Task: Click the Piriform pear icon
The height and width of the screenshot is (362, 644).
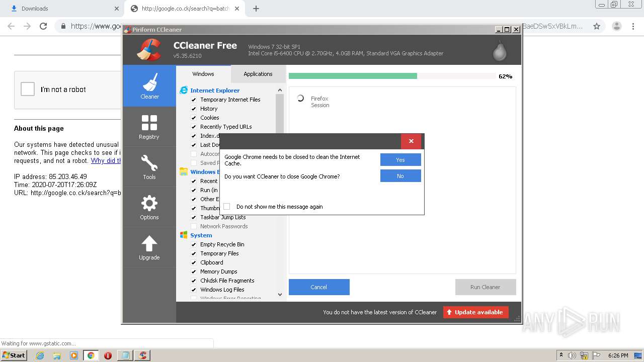Action: pyautogui.click(x=499, y=50)
